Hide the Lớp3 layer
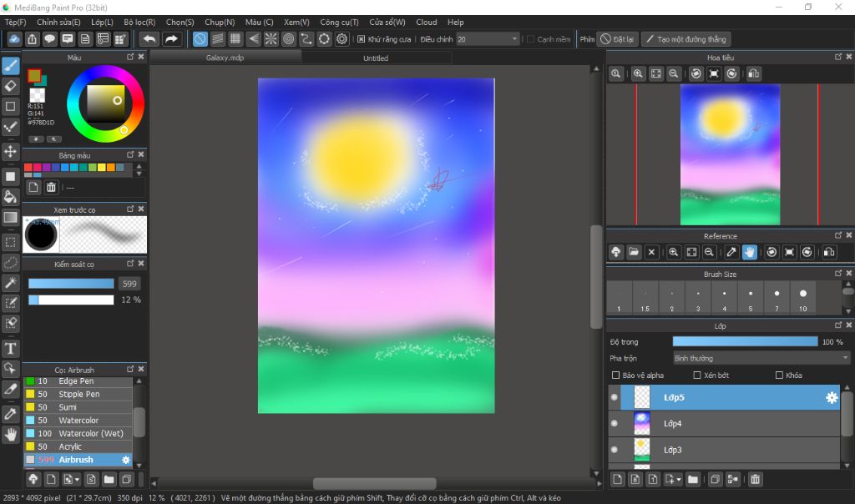 [615, 450]
